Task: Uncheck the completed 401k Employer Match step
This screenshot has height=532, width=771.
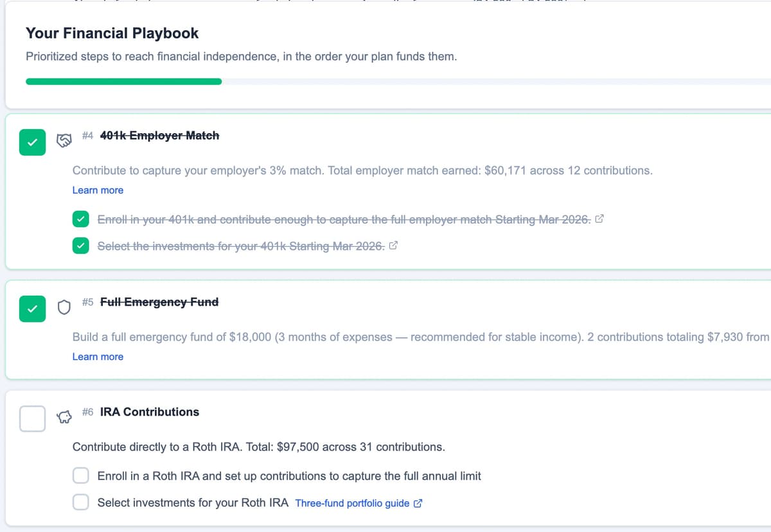Action: (x=32, y=142)
